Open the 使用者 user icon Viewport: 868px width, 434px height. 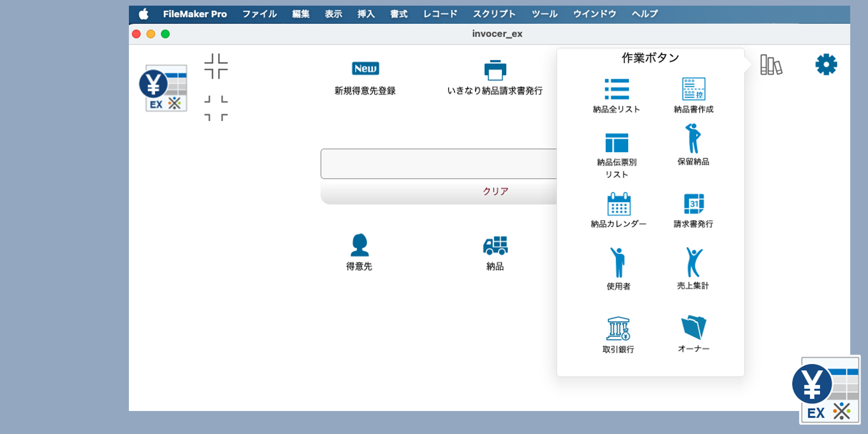click(618, 263)
